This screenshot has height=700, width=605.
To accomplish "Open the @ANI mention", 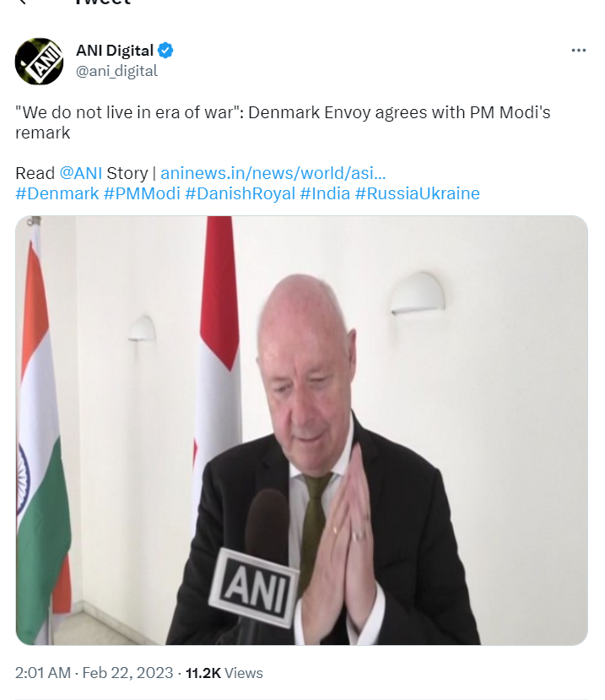I will (81, 173).
